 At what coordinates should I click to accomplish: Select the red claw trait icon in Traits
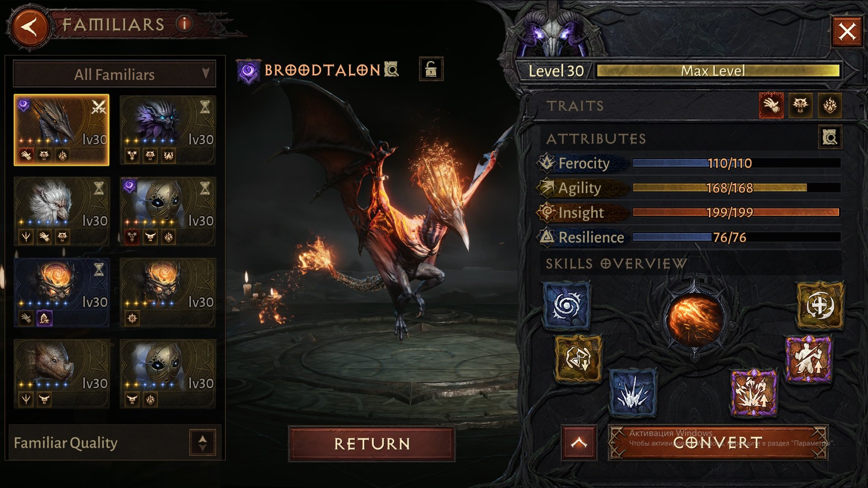point(771,105)
